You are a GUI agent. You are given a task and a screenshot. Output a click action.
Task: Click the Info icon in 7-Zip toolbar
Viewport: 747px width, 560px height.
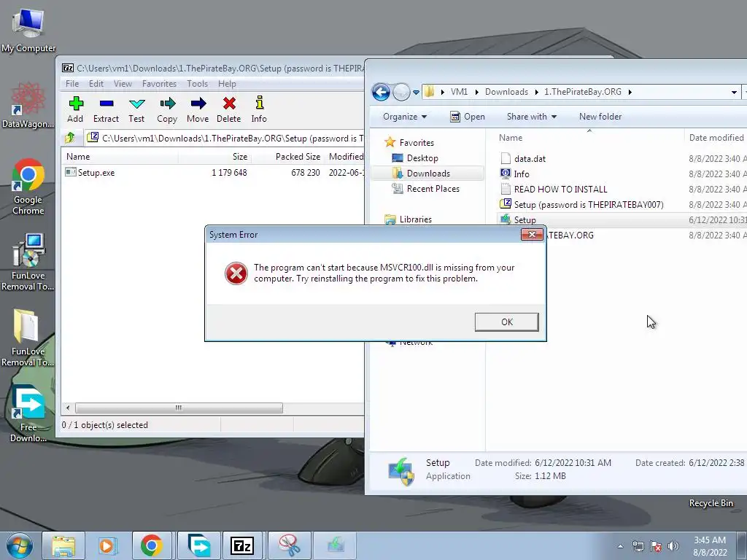[259, 109]
